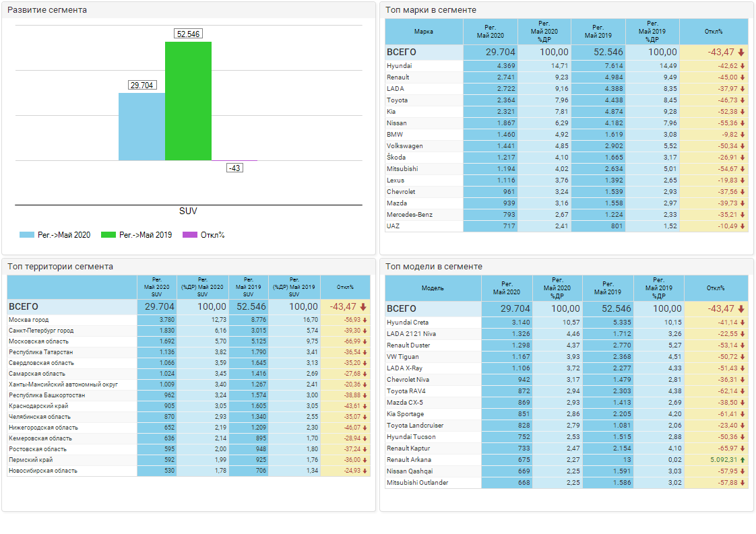756x534 pixels.
Task: Click the green May 2019 legend swatch
Action: (108, 235)
